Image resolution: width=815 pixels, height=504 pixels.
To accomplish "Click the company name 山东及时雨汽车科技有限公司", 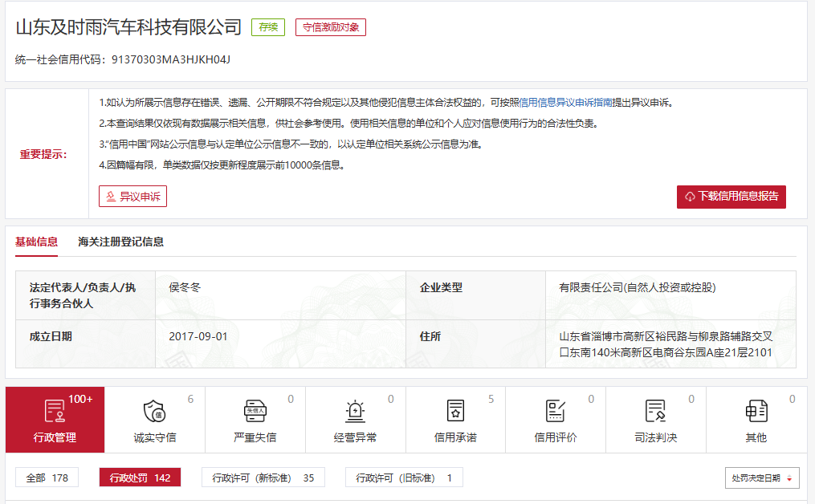I will 128,27.
